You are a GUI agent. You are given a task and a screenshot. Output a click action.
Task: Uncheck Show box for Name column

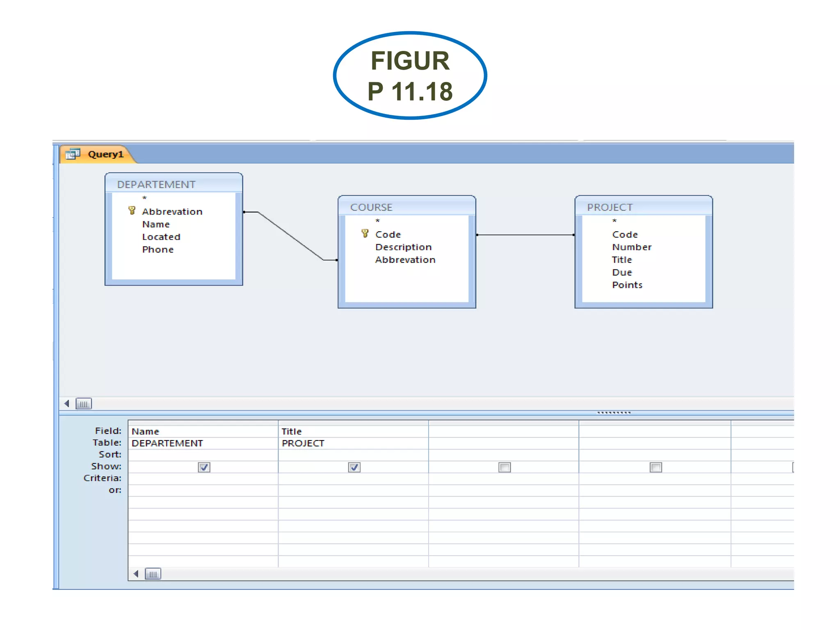[204, 467]
